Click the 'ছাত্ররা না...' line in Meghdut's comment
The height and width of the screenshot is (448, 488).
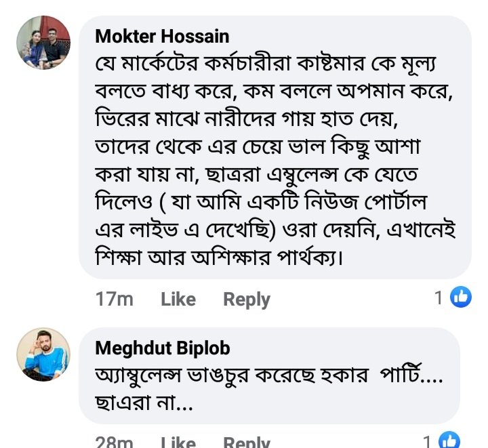[x=144, y=405]
